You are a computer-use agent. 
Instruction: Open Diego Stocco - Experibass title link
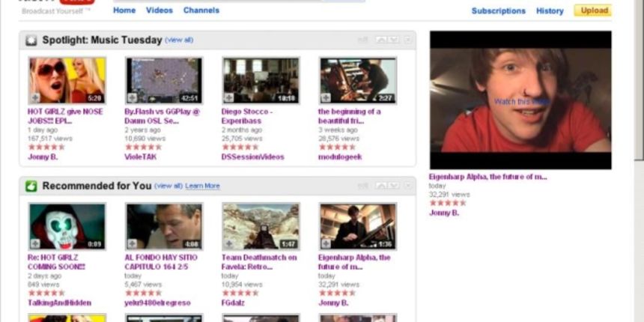click(247, 116)
